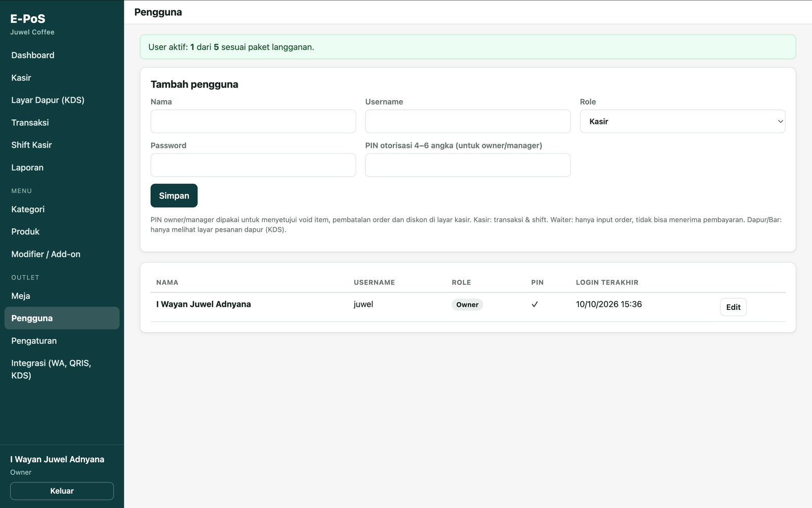Open Shift Kasir from sidebar
Viewport: 812px width, 508px height.
pos(62,145)
